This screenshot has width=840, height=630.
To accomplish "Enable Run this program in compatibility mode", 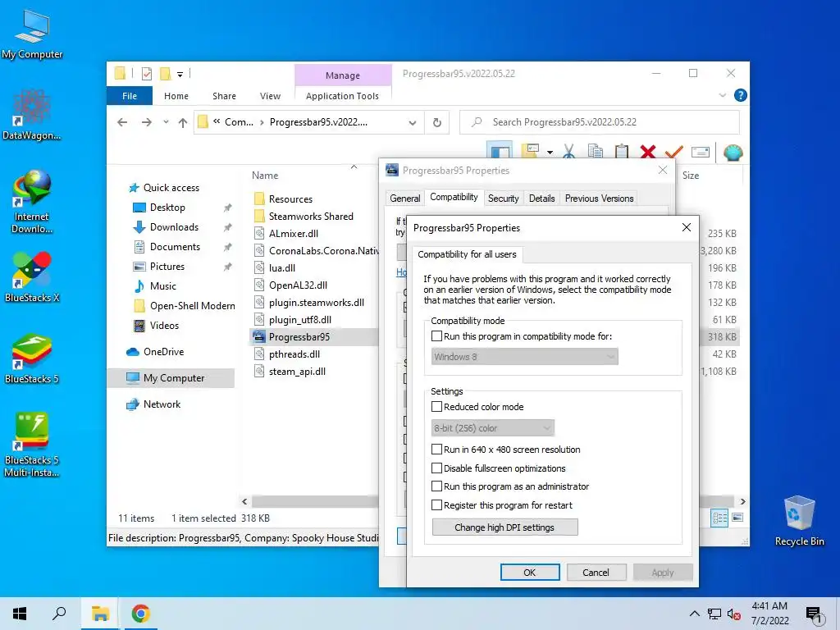I will [436, 336].
